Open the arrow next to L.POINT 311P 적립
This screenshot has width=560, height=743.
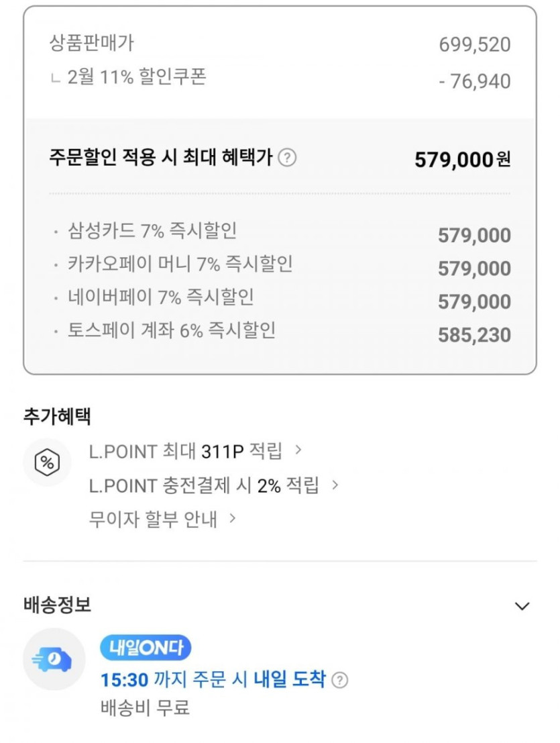[x=298, y=450]
